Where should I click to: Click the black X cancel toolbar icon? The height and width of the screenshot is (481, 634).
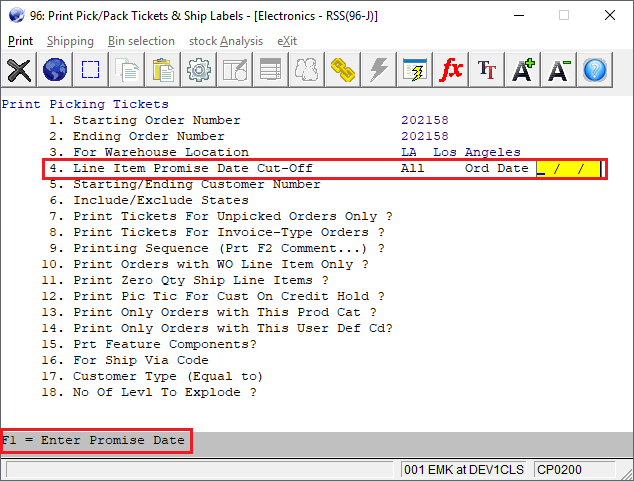coord(19,70)
